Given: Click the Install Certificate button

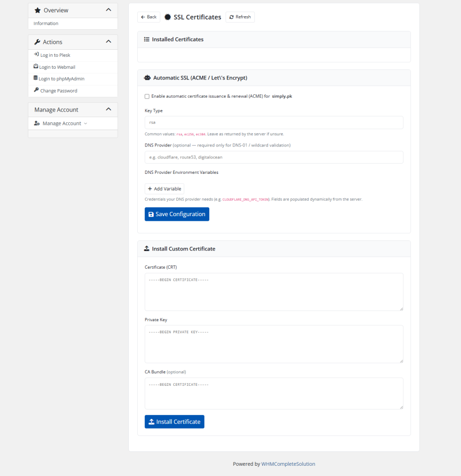Looking at the screenshot, I should pyautogui.click(x=174, y=422).
